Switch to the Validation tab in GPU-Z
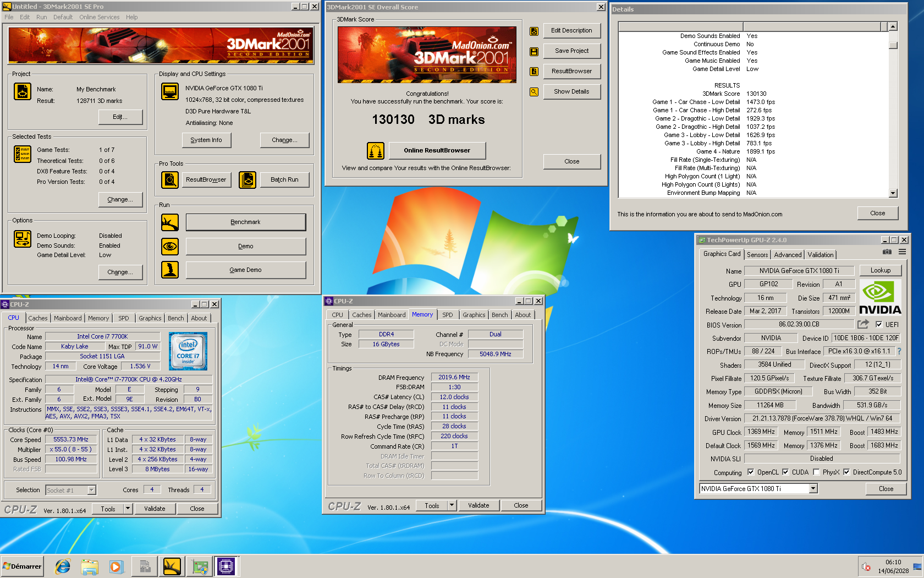924x578 pixels. point(820,255)
